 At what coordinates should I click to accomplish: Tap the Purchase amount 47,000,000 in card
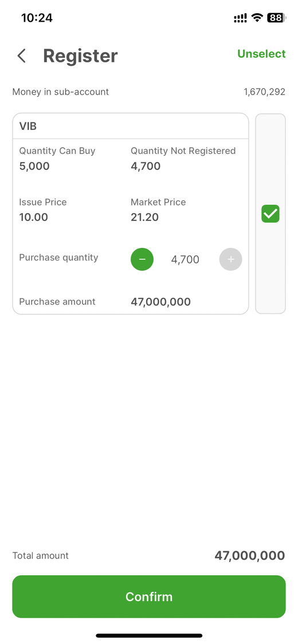click(x=160, y=302)
